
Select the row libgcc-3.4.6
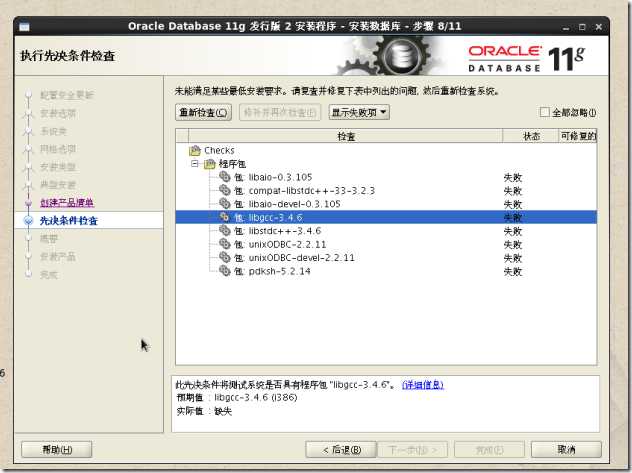pyautogui.click(x=386, y=218)
